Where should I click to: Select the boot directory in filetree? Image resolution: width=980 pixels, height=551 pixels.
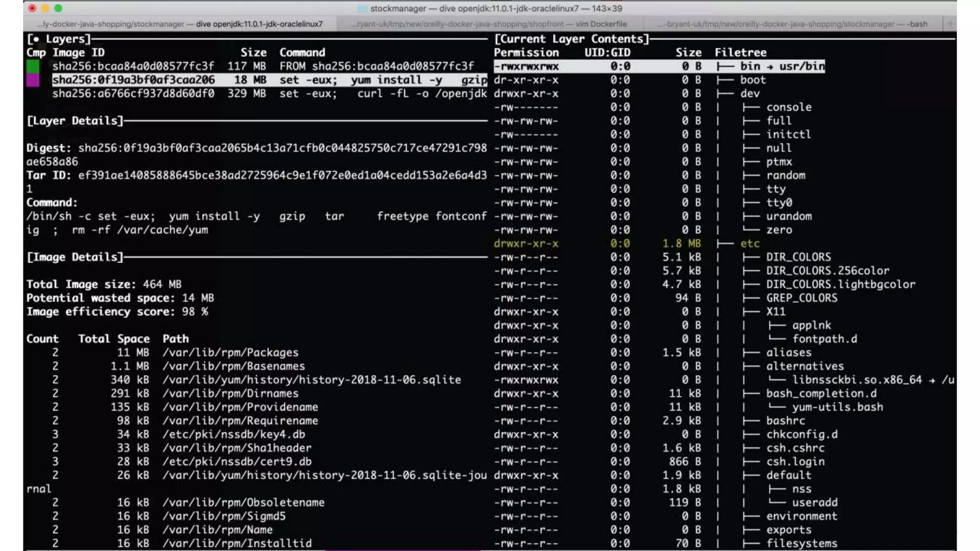[753, 80]
